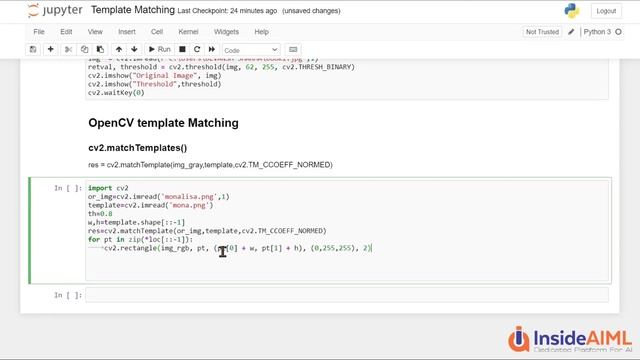Viewport: 640px width, 360px height.
Task: Open the View menu
Action: pos(95,32)
